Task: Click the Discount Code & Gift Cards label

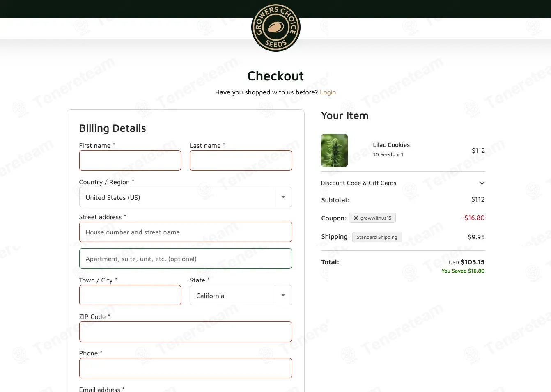Action: (358, 183)
